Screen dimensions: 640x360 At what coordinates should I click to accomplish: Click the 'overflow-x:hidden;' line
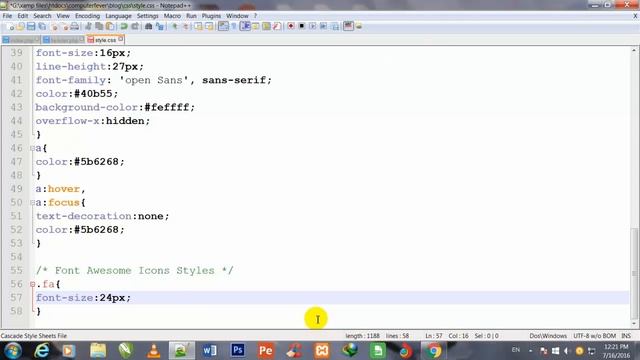tap(93, 121)
